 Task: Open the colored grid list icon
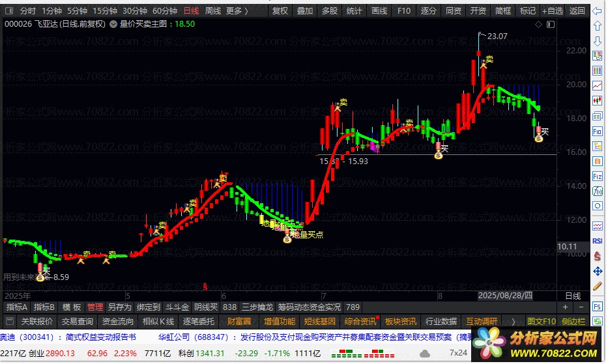tap(597, 71)
